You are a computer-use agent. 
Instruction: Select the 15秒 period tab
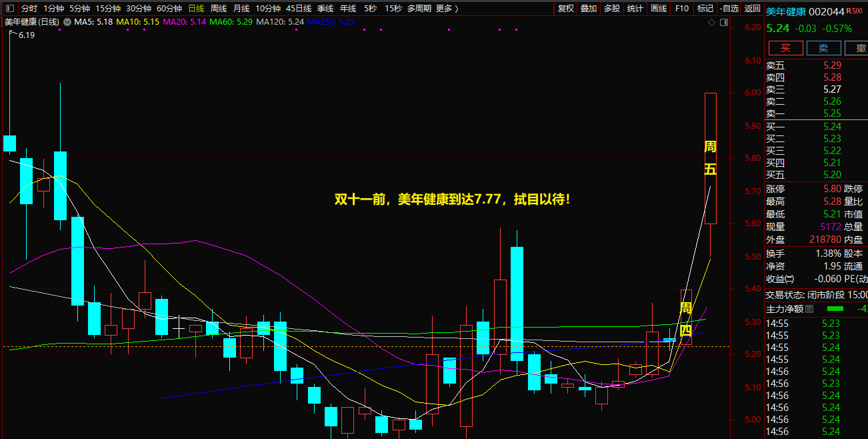[x=393, y=9]
